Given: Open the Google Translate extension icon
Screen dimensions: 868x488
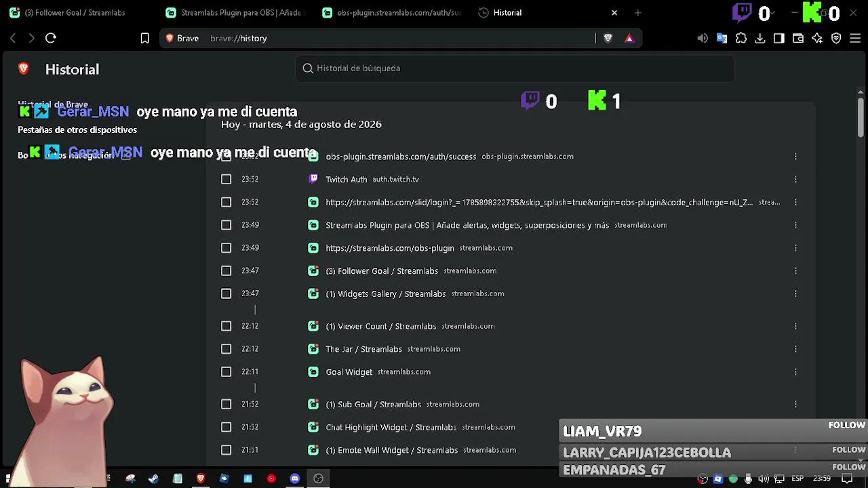Looking at the screenshot, I should click(722, 39).
